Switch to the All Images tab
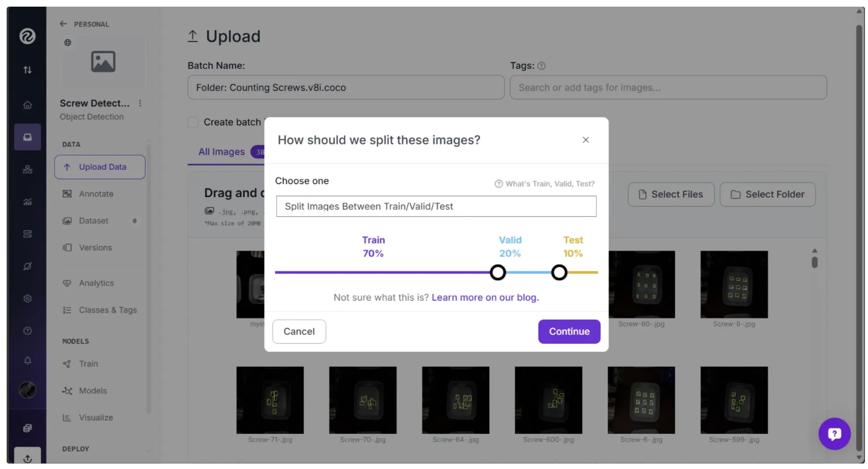 pyautogui.click(x=221, y=152)
